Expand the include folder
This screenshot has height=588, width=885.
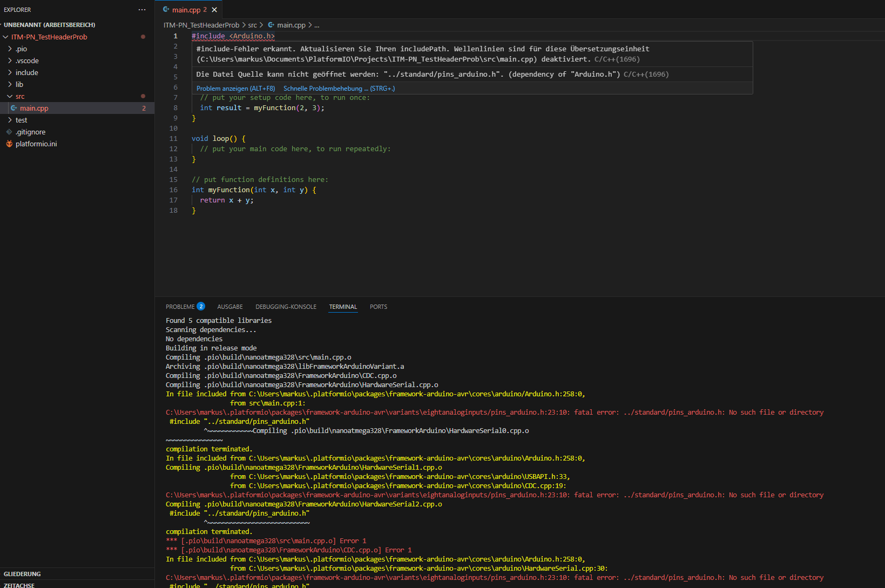point(10,73)
